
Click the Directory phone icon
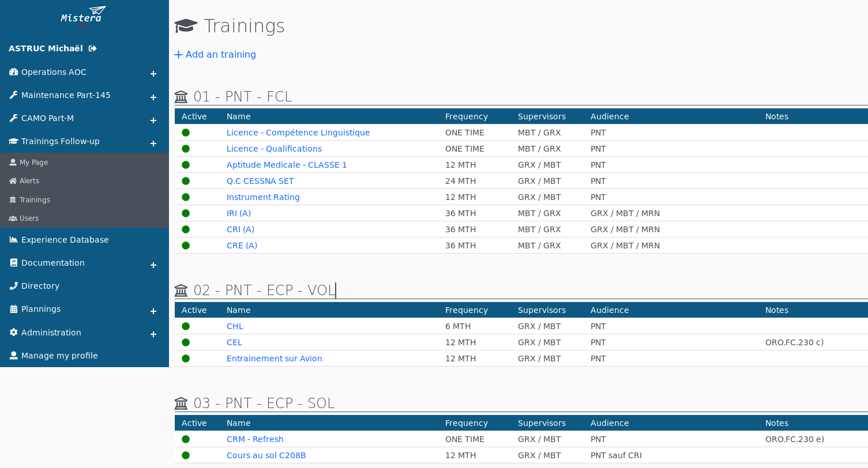pos(14,286)
